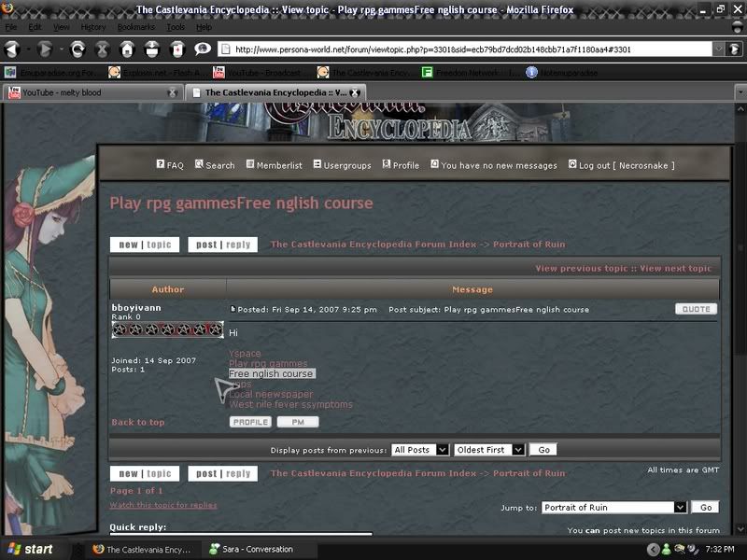Open the Usergroups page
Image resolution: width=747 pixels, height=560 pixels.
(x=342, y=165)
